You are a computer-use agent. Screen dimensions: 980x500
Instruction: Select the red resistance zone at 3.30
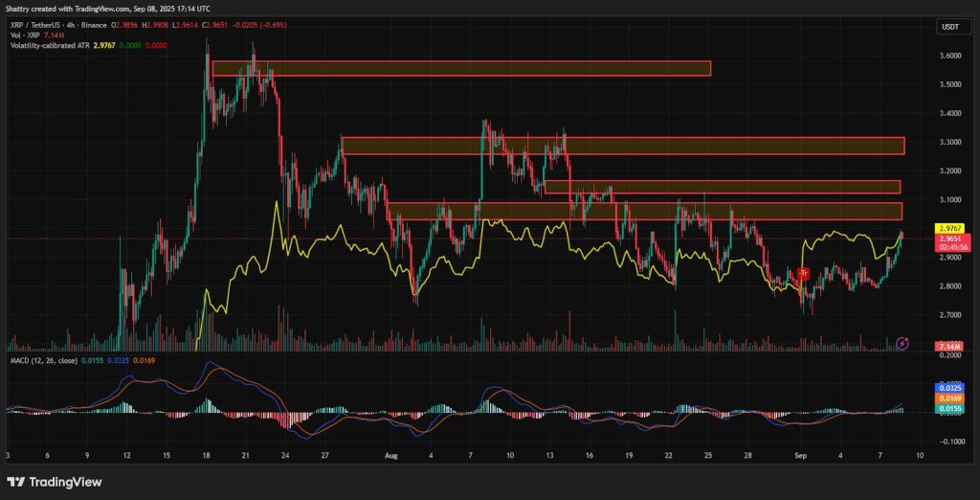[x=622, y=146]
